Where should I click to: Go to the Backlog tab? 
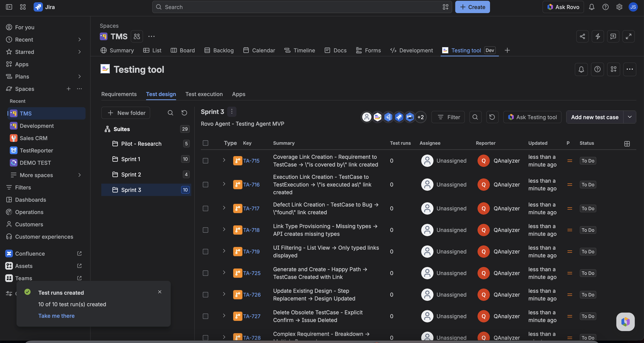pos(219,50)
